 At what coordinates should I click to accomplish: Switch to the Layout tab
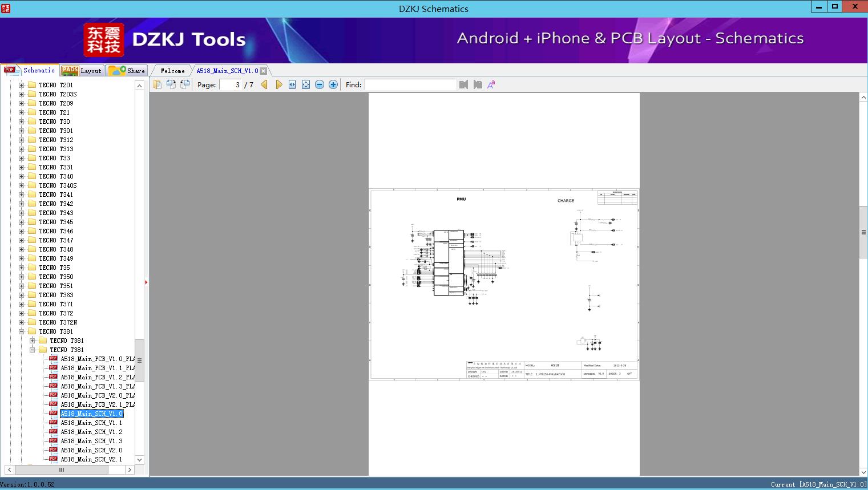(82, 71)
